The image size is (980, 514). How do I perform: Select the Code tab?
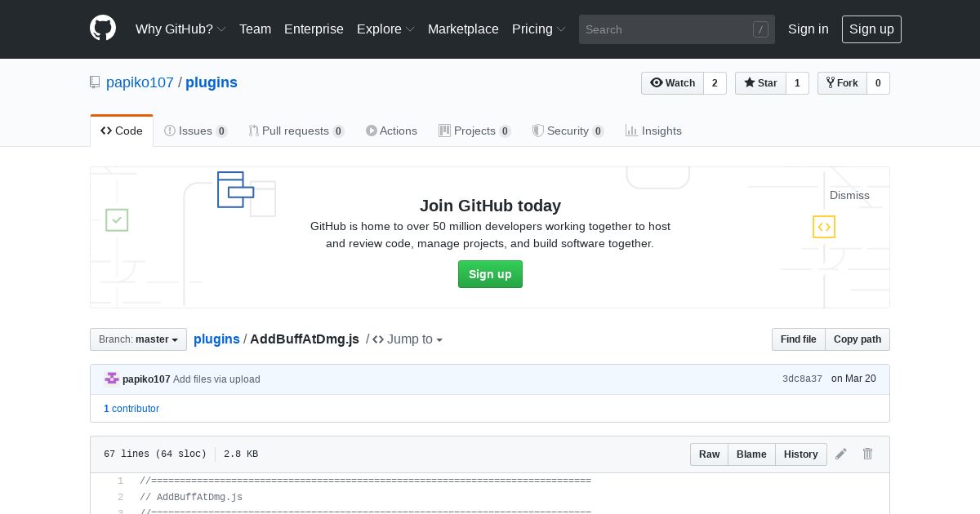point(122,131)
